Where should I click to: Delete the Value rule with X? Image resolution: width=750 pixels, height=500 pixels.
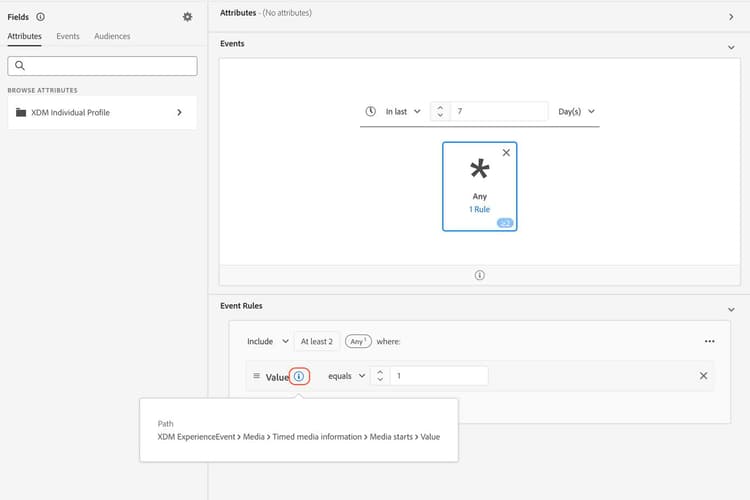(703, 376)
